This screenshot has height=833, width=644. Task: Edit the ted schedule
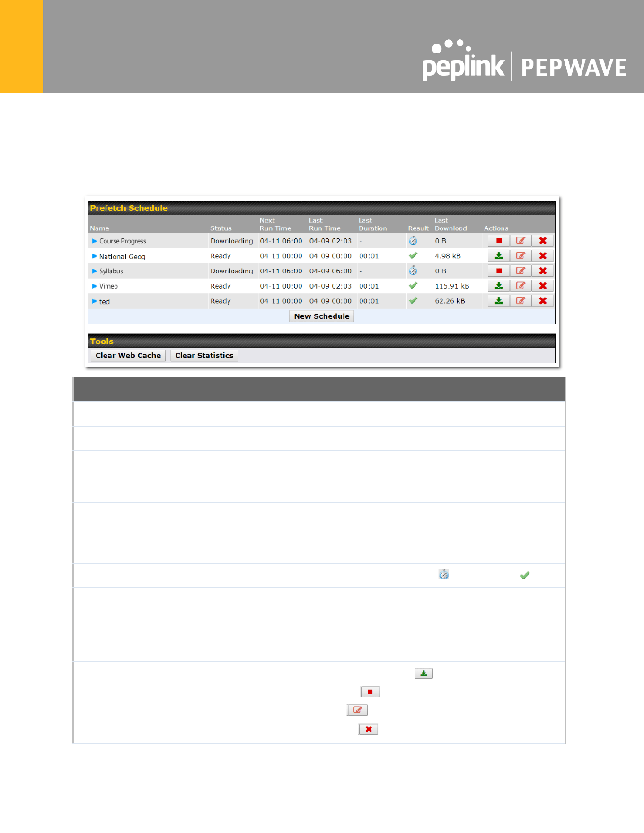(x=520, y=301)
